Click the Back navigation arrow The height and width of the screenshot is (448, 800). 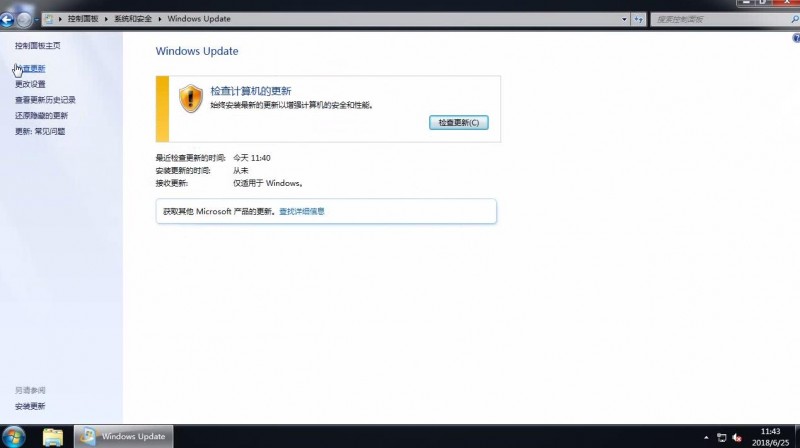tap(7, 19)
